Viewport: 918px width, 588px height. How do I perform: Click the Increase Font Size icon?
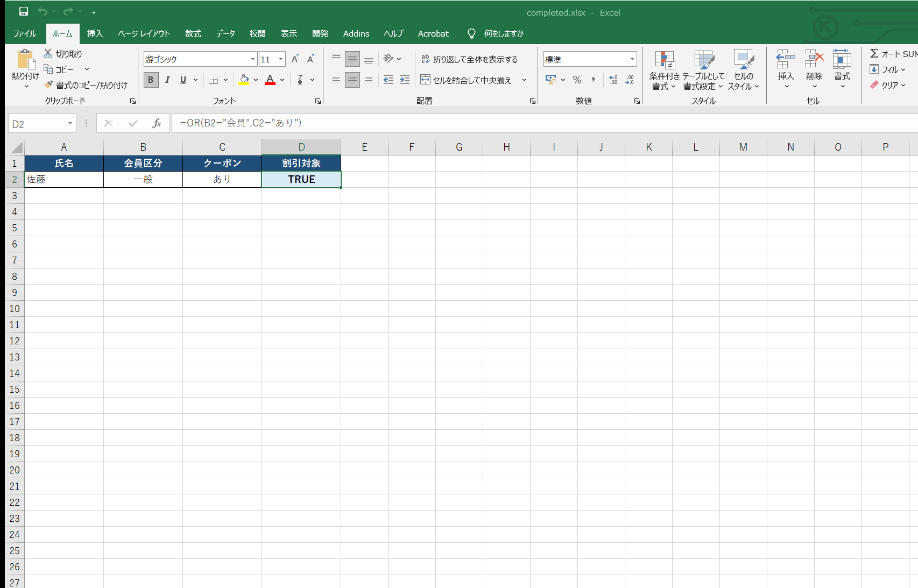(295, 59)
